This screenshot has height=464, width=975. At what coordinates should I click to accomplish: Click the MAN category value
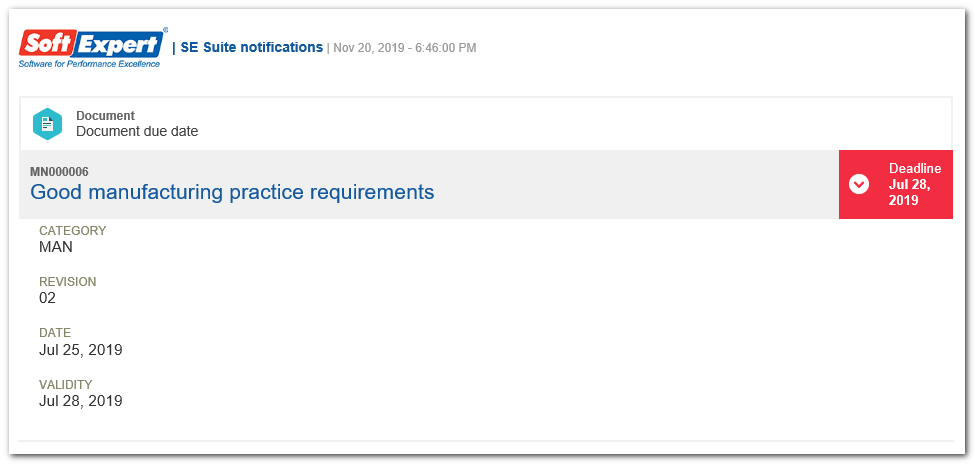(56, 247)
